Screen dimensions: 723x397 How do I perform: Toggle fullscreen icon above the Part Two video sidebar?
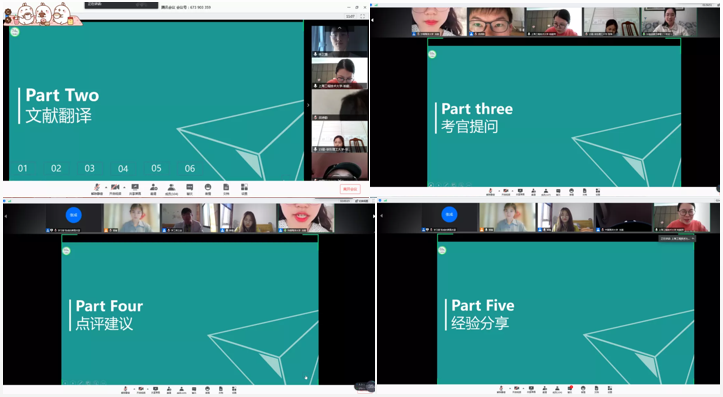coord(362,16)
